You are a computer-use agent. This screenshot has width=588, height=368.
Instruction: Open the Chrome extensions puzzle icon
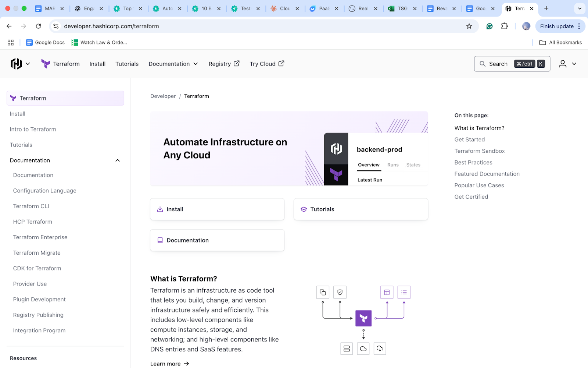[505, 26]
